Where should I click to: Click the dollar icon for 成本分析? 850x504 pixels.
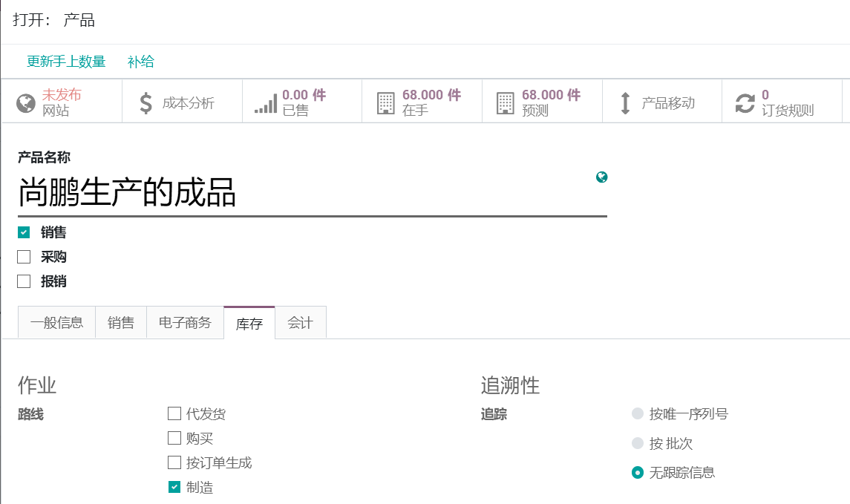point(146,103)
